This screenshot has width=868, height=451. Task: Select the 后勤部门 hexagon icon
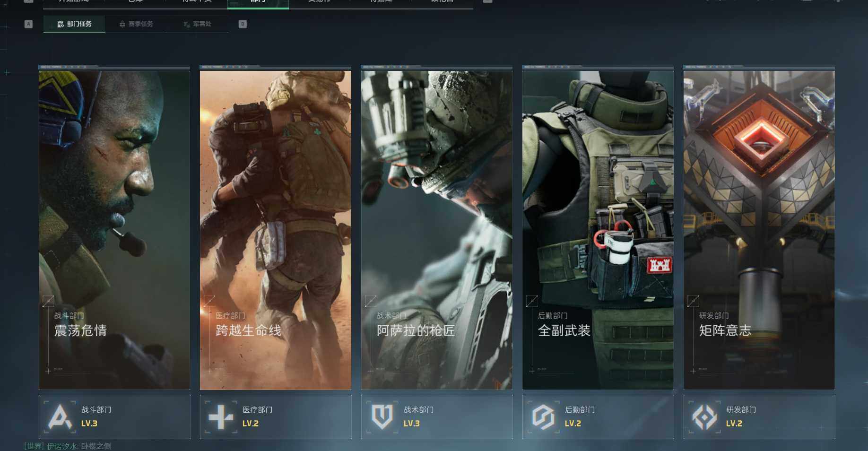[543, 417]
